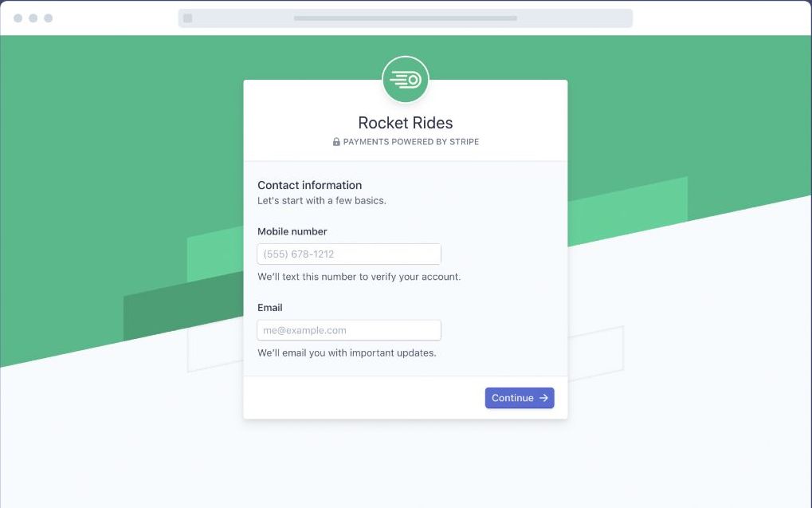Click the important updates helper text

[x=347, y=352]
